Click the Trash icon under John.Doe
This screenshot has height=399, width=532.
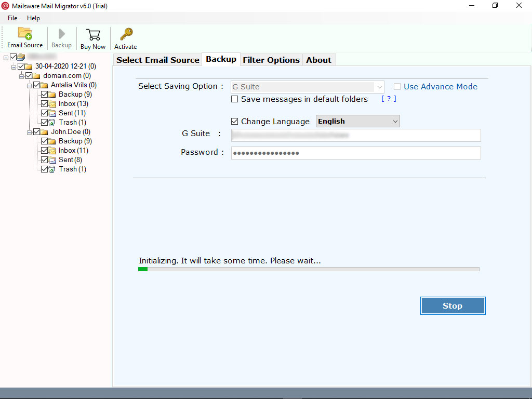click(x=52, y=169)
